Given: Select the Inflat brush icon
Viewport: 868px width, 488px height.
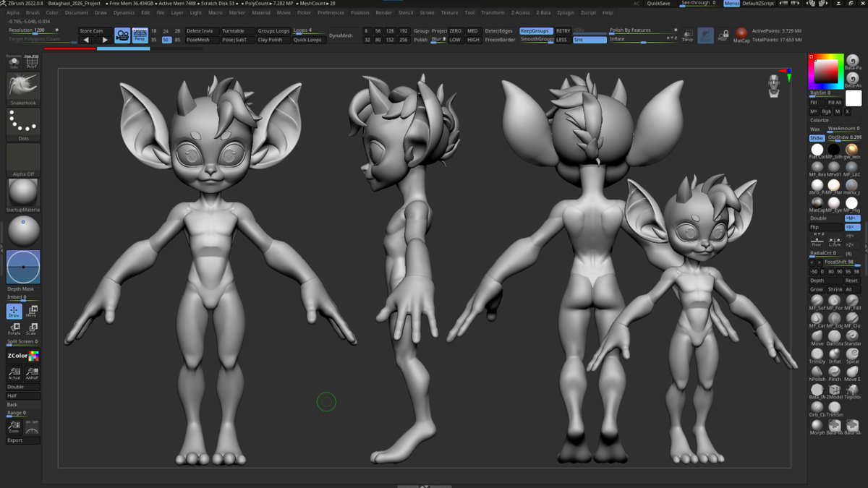Looking at the screenshot, I should [x=834, y=355].
